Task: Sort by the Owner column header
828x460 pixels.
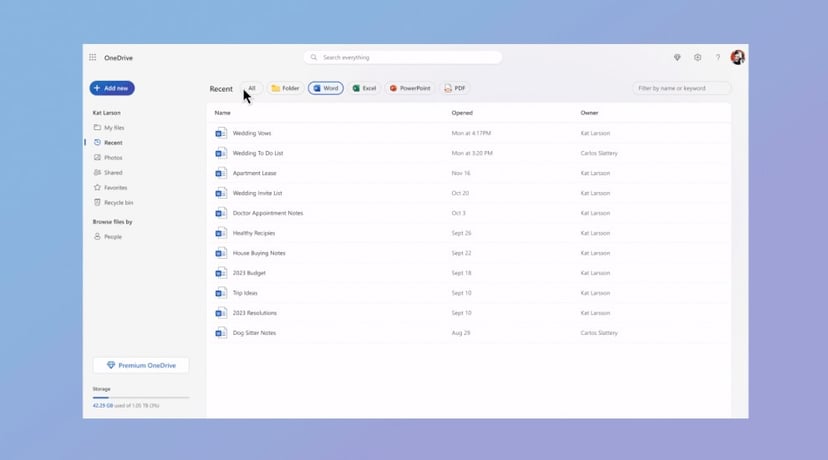Action: pos(589,113)
